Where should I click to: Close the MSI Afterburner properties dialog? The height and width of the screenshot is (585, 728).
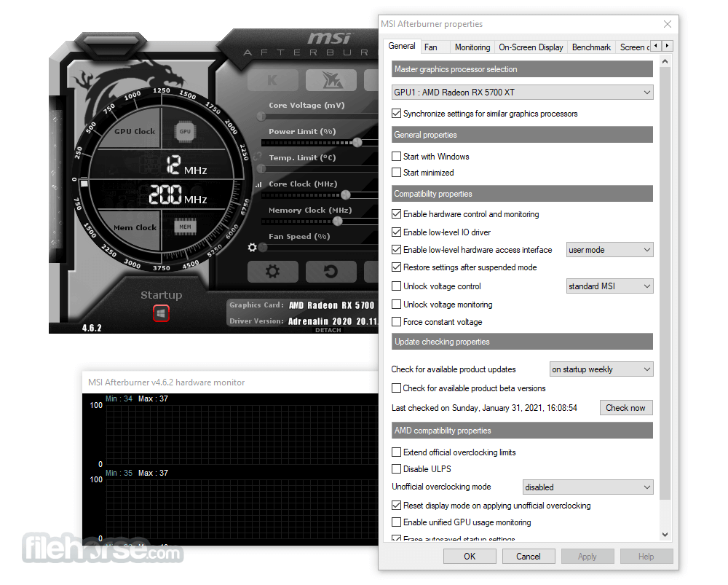click(667, 24)
